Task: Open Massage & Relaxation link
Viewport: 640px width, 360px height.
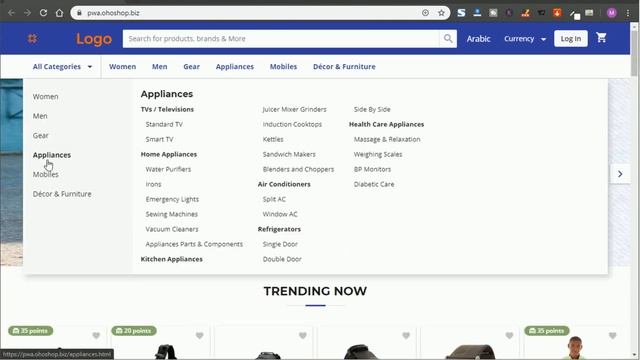Action: [x=387, y=139]
